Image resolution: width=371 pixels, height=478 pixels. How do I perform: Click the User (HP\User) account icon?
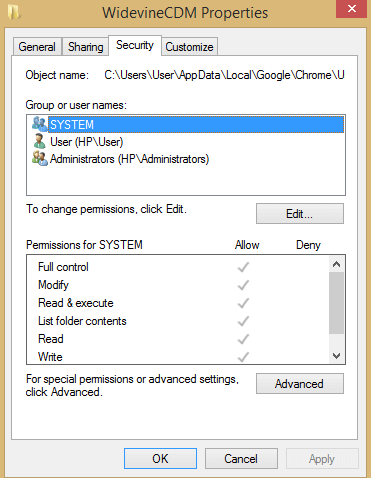tap(39, 141)
